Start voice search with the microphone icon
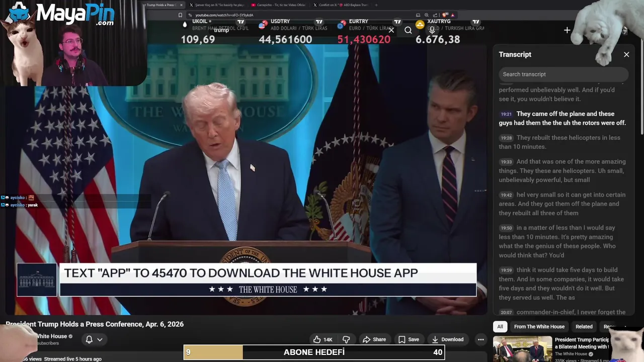 [432, 30]
